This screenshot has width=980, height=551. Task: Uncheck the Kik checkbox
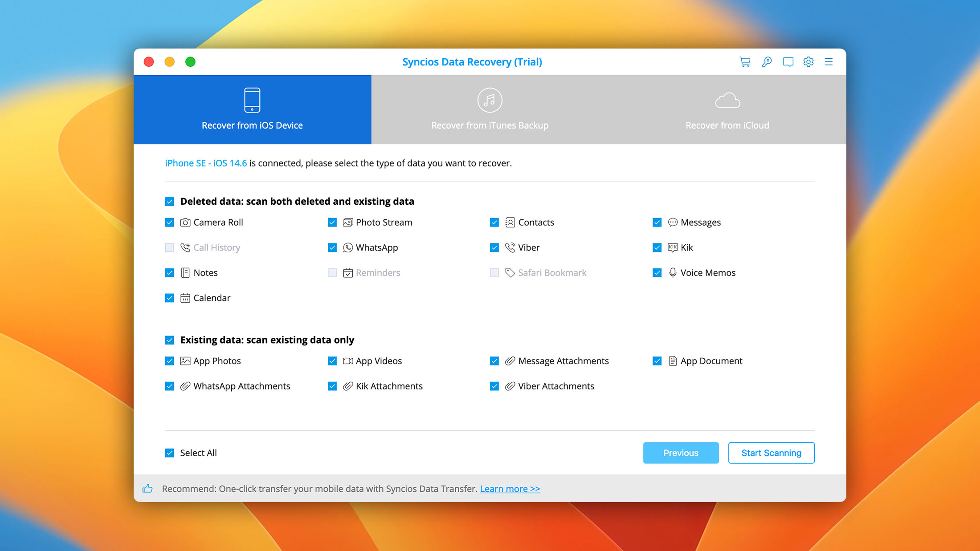pyautogui.click(x=657, y=247)
